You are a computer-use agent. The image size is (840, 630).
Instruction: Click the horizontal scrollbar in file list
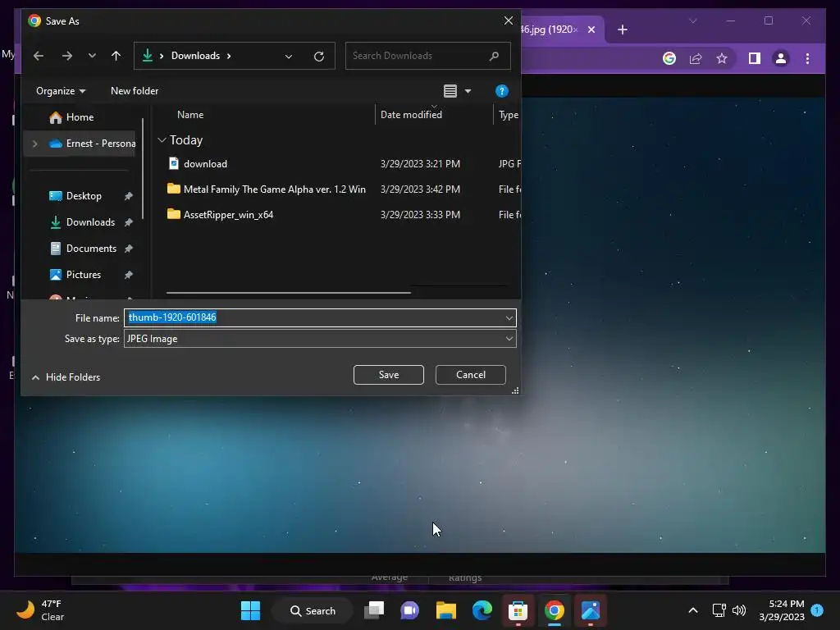pyautogui.click(x=288, y=293)
